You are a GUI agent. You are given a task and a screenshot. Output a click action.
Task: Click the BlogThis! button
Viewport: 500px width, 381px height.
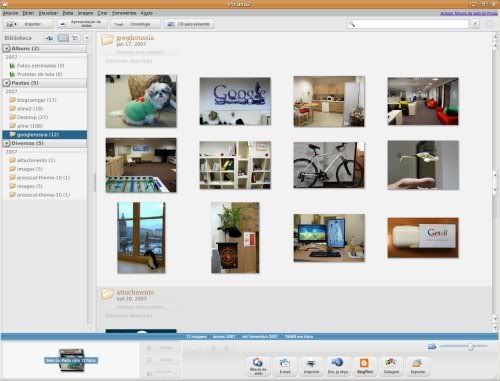(365, 366)
